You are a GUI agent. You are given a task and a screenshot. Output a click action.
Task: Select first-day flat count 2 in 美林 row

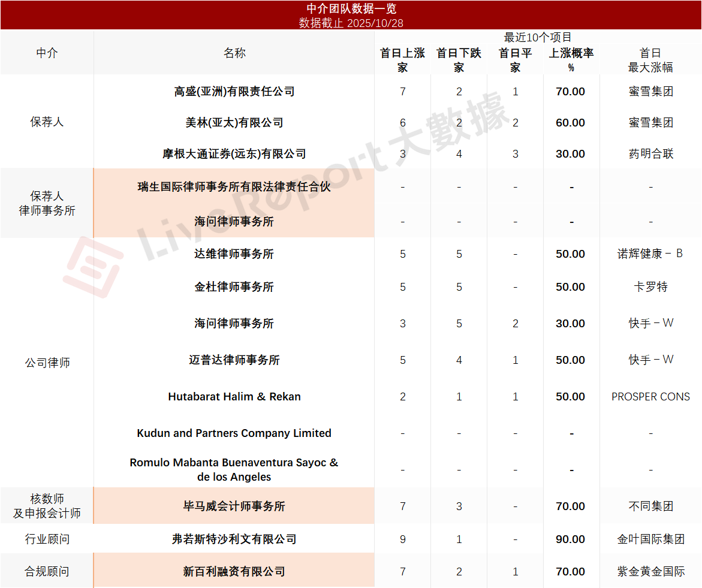[x=516, y=122]
